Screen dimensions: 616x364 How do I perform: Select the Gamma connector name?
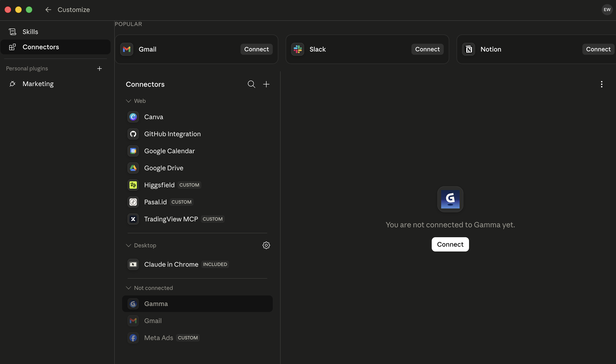pos(156,304)
